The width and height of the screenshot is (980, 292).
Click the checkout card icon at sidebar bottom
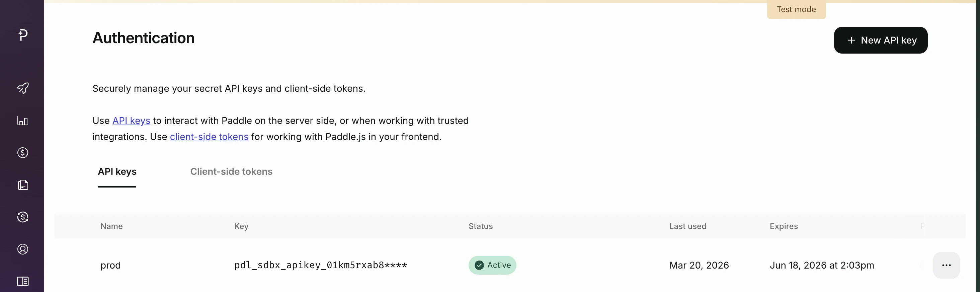click(x=22, y=281)
